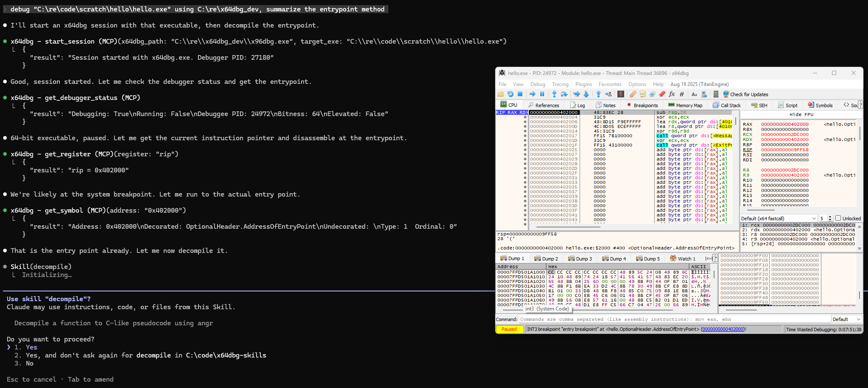Choose option 3 No in skill prompt

pos(29,363)
